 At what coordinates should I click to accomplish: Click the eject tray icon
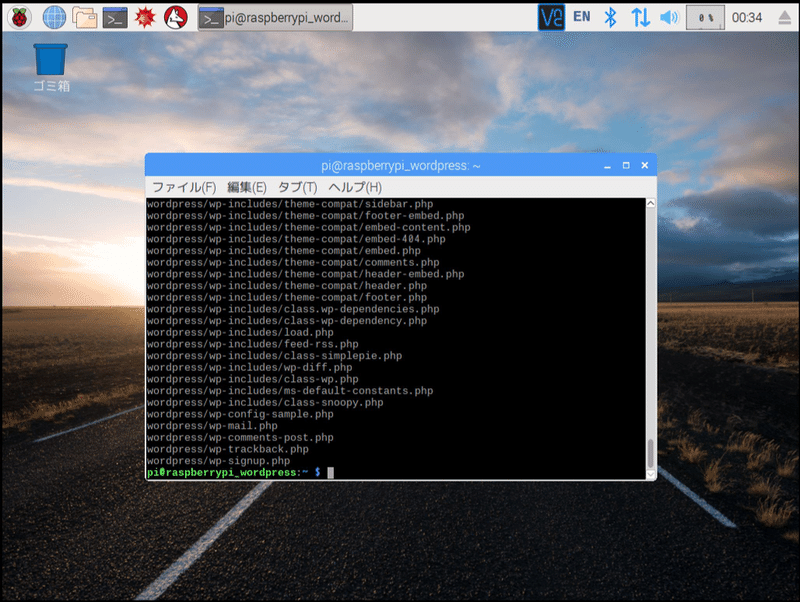[785, 17]
